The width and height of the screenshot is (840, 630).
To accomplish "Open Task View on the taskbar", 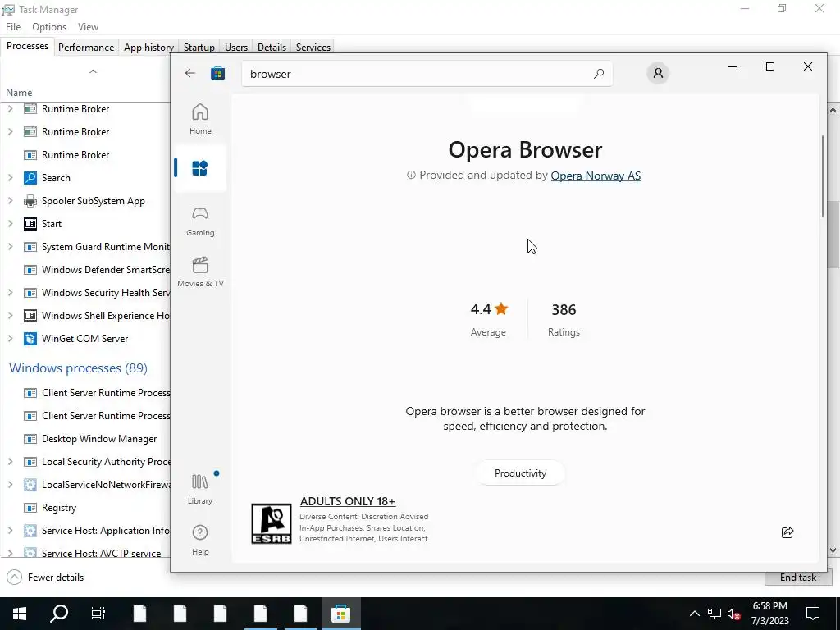I will tap(98, 614).
